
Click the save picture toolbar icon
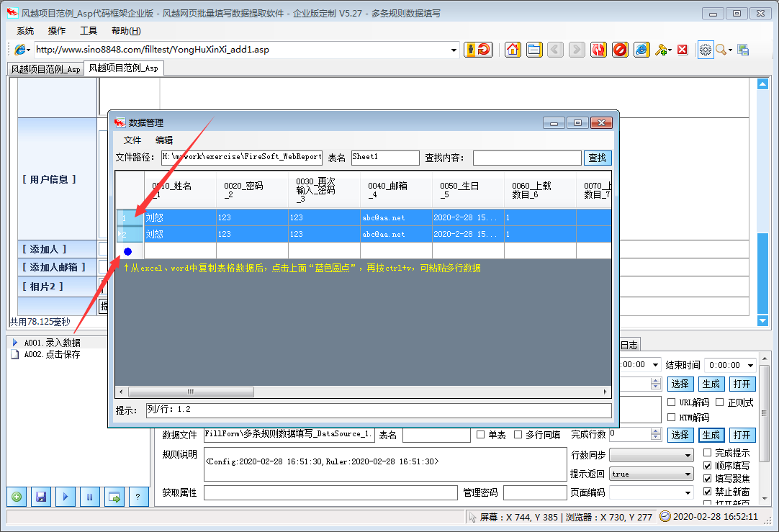coord(743,50)
